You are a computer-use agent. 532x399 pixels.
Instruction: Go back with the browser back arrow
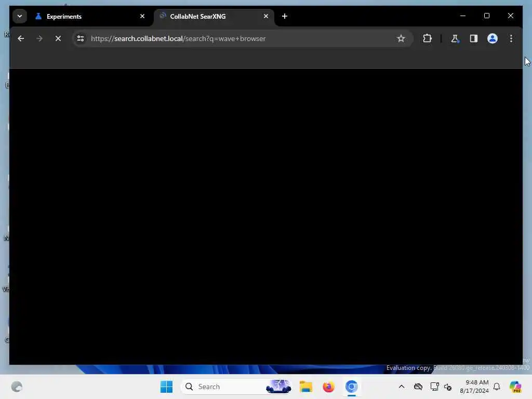click(x=21, y=38)
